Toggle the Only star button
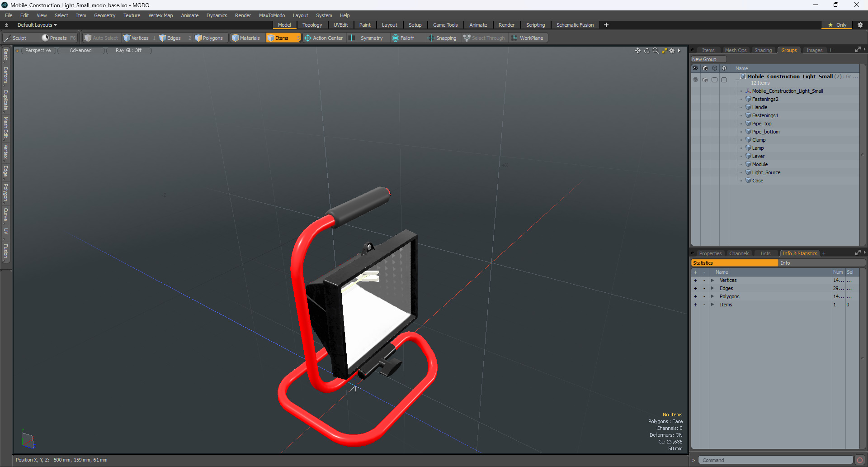 pyautogui.click(x=836, y=25)
